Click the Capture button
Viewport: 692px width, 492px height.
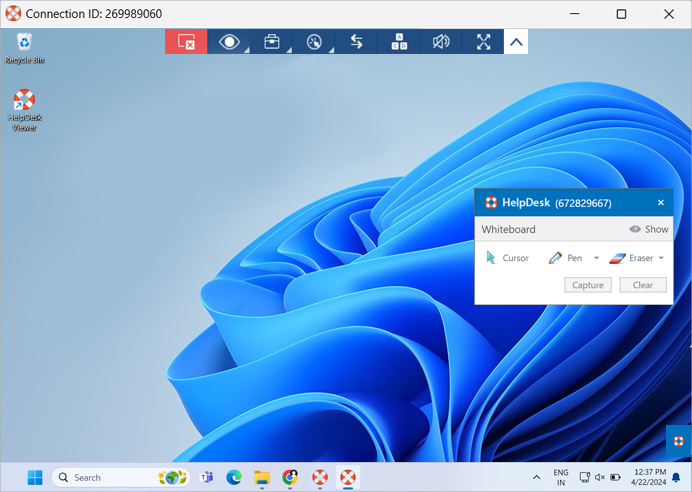point(587,285)
